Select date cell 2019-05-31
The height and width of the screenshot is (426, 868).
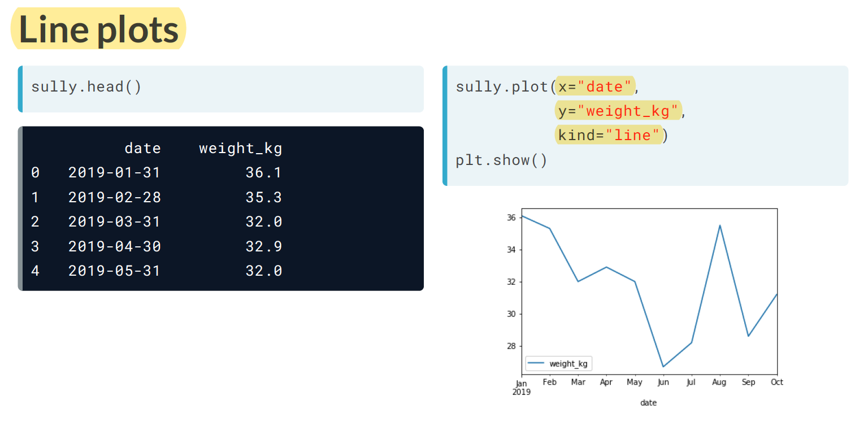pyautogui.click(x=115, y=271)
